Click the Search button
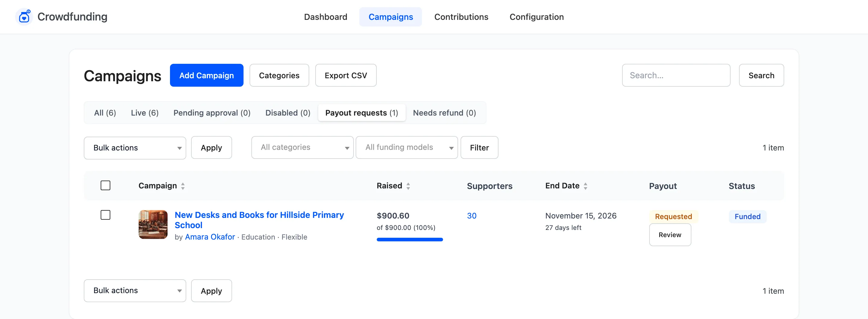 point(761,75)
